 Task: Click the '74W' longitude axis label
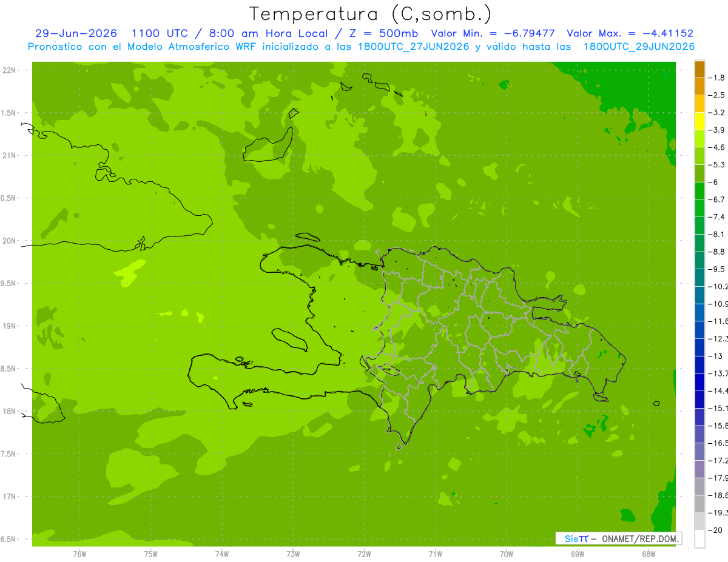pos(222,554)
